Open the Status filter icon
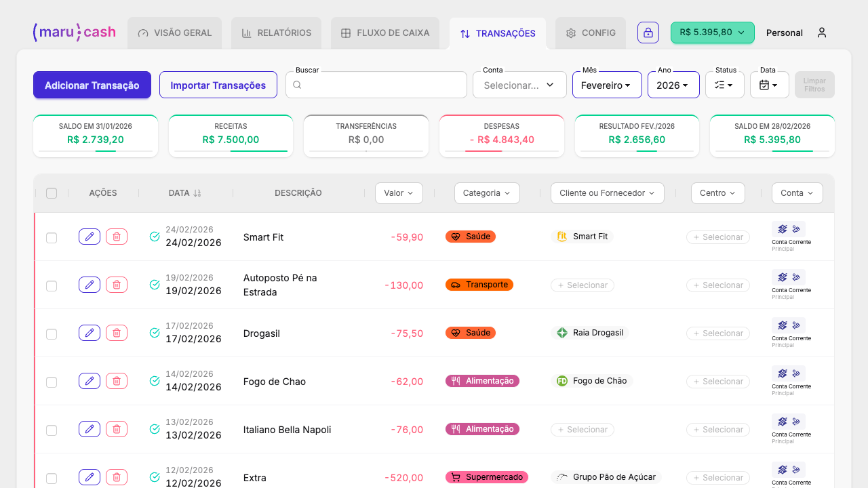The image size is (868, 488). click(x=724, y=85)
